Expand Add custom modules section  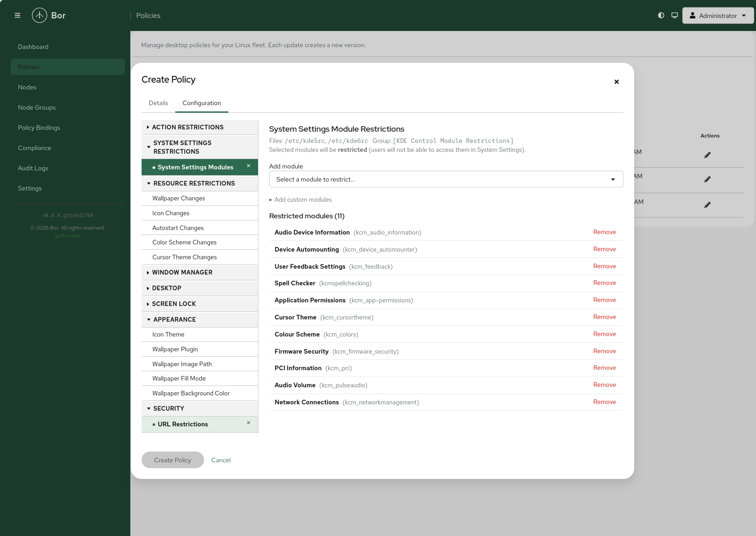[300, 199]
